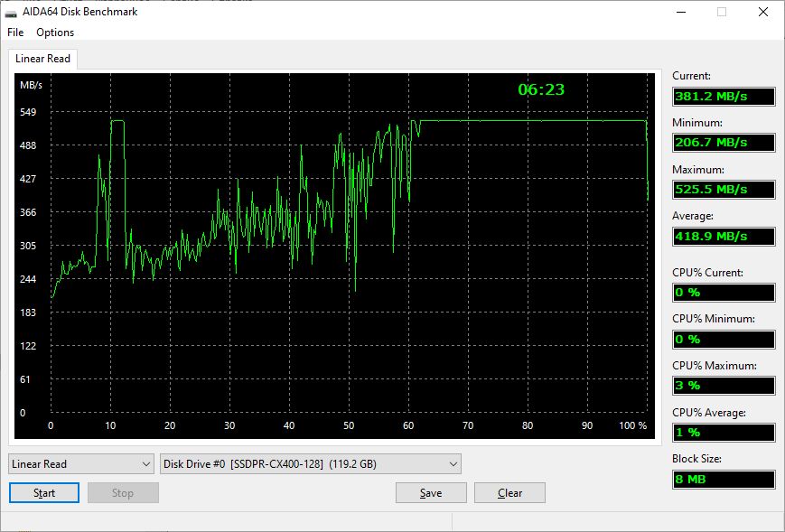Click the Minimum speed value 206.7 MB/s
Screen dimensions: 785x532
pyautogui.click(x=724, y=143)
